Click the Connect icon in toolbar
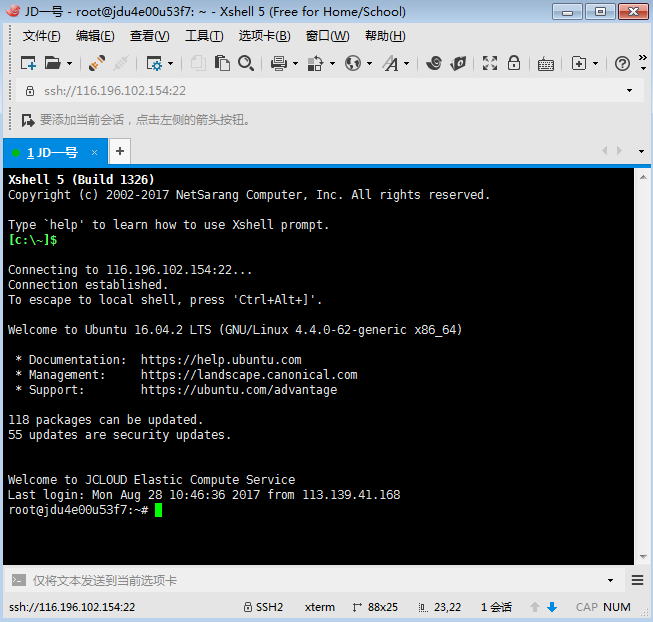 pos(97,64)
